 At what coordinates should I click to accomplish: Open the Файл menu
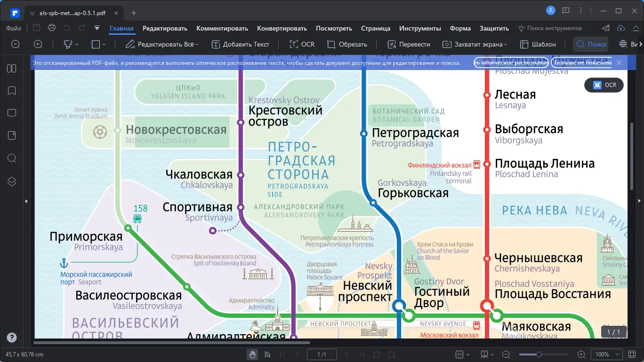click(x=14, y=28)
